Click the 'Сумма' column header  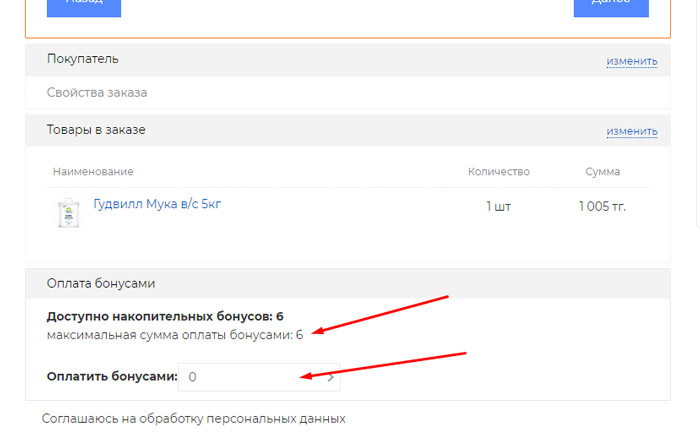(x=602, y=172)
